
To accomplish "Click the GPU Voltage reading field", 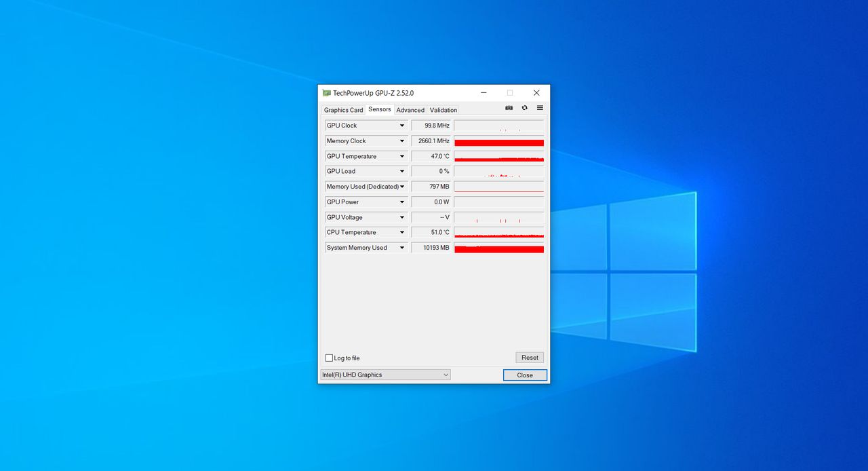I will 431,217.
